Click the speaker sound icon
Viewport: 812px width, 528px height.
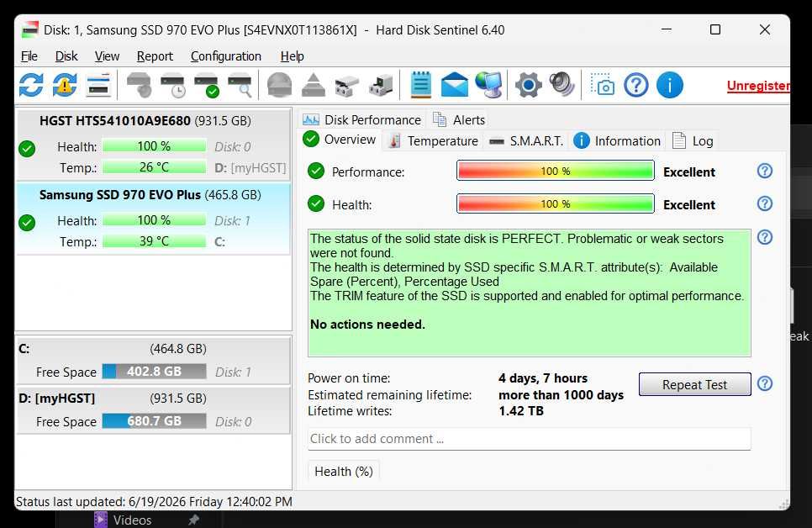tap(562, 85)
